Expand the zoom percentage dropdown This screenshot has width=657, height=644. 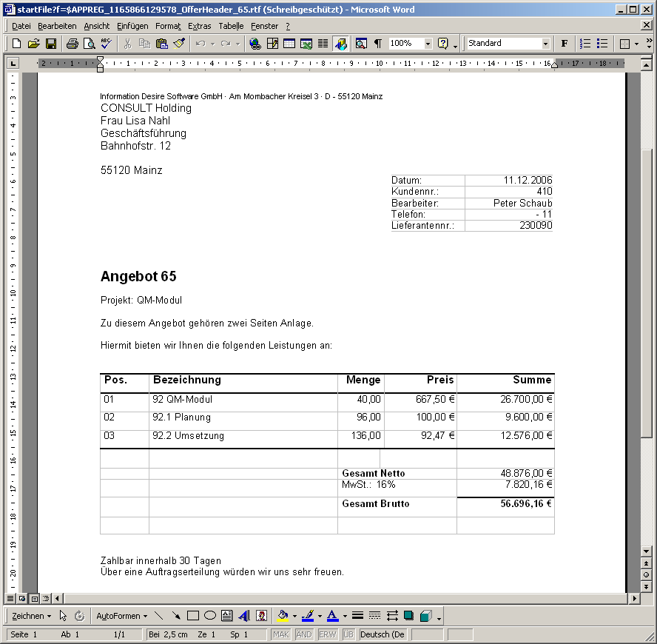click(428, 44)
